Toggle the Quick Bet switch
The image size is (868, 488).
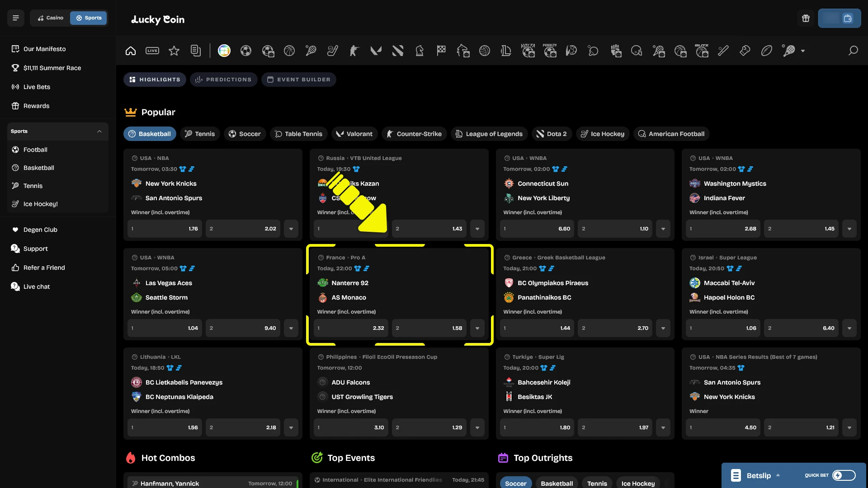[x=844, y=475]
